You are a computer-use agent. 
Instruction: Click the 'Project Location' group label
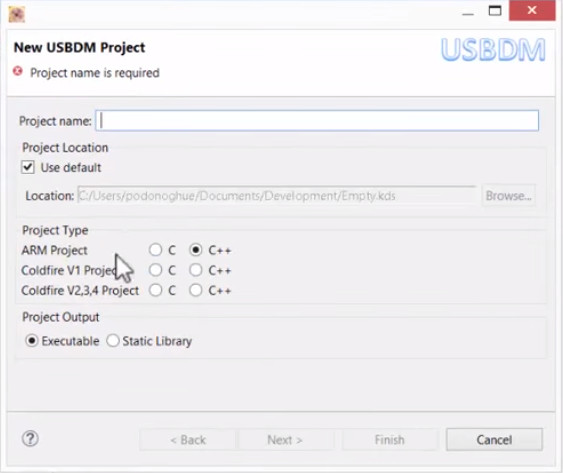point(65,148)
